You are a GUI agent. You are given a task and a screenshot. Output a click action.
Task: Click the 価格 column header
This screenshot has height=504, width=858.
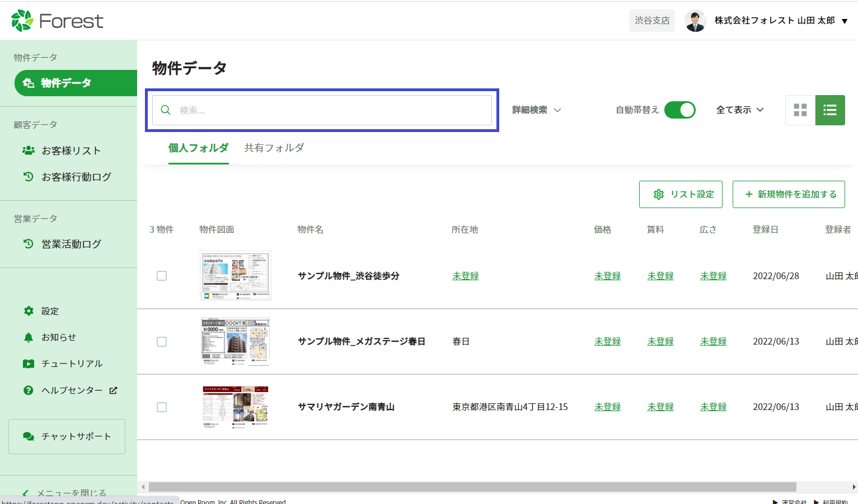(603, 229)
